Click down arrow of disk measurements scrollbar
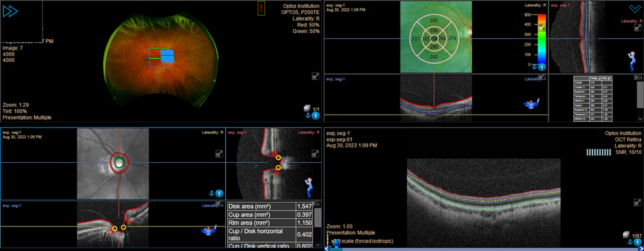The image size is (644, 251). (317, 245)
